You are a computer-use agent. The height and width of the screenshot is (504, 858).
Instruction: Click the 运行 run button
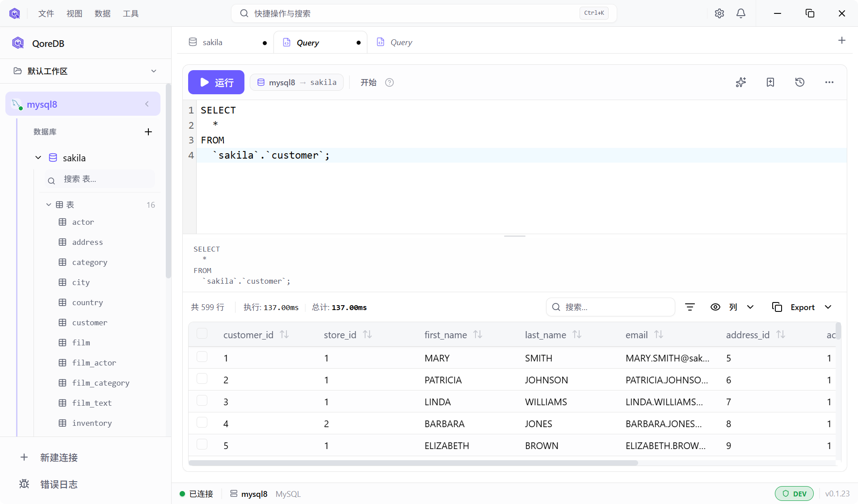pyautogui.click(x=216, y=82)
